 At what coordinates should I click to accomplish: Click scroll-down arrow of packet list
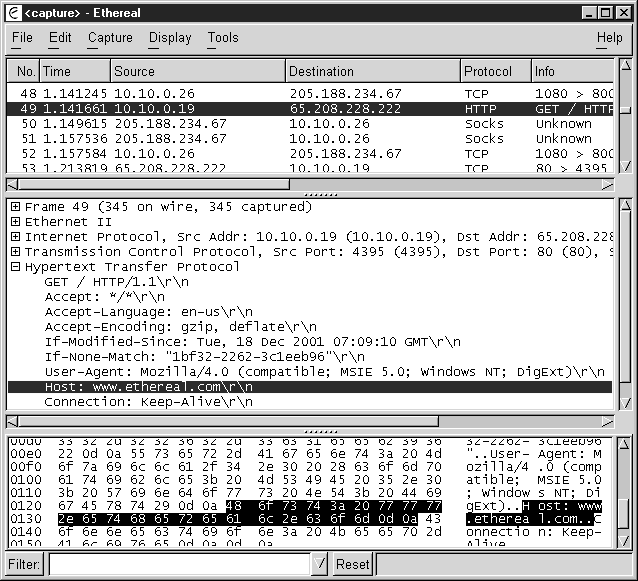pos(626,166)
